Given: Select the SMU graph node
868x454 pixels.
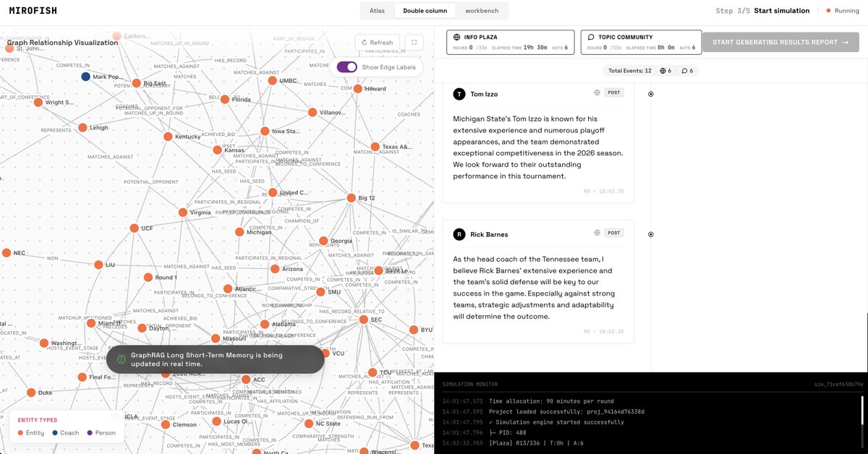Looking at the screenshot, I should [x=320, y=292].
